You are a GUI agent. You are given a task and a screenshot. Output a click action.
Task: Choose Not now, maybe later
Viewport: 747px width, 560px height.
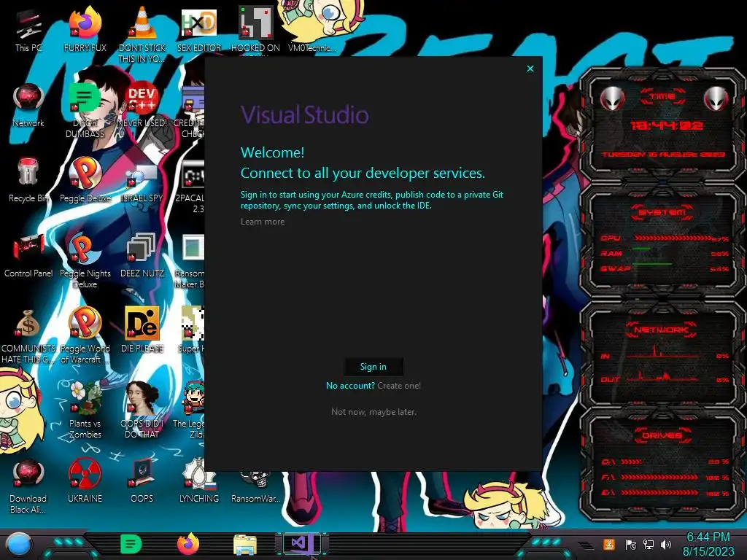[x=373, y=412]
